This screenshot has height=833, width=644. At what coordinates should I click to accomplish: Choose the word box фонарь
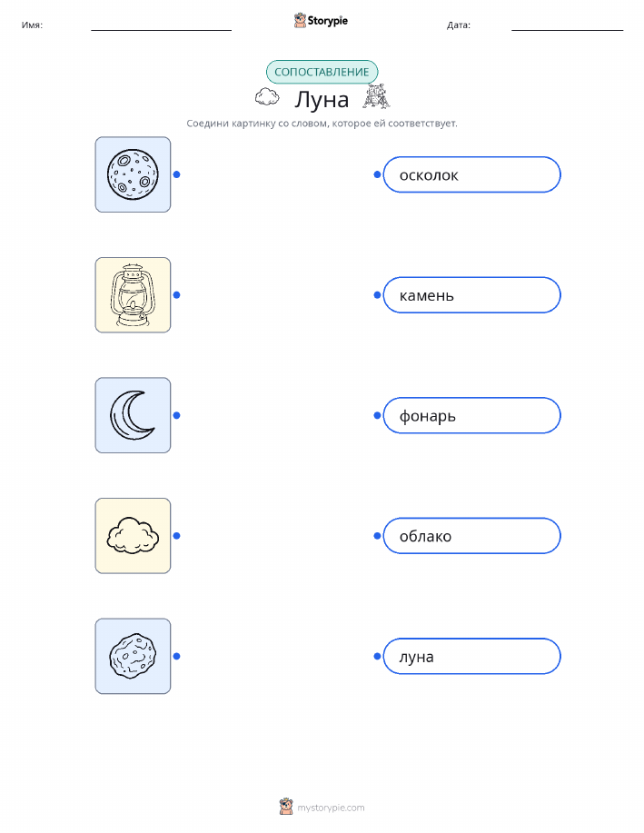(x=471, y=415)
